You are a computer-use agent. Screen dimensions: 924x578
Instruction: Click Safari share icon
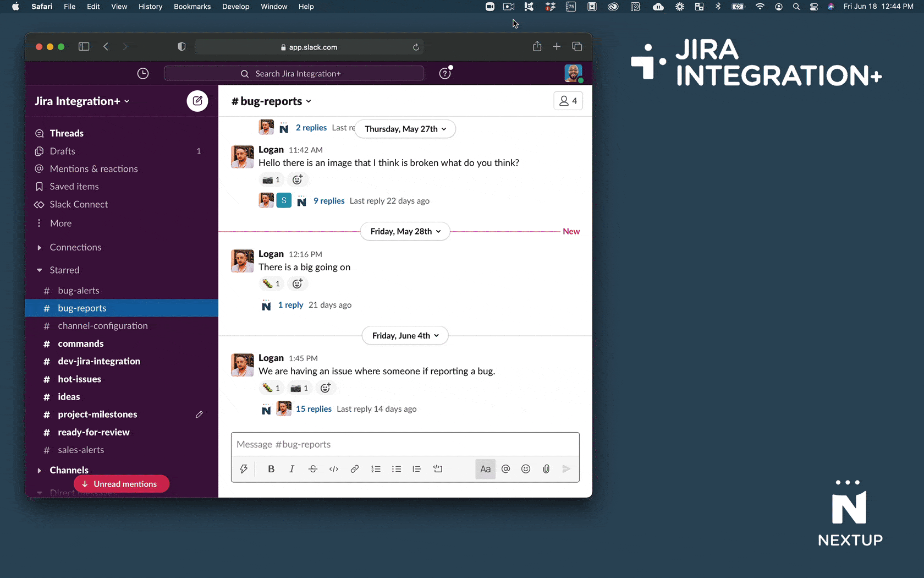(537, 47)
